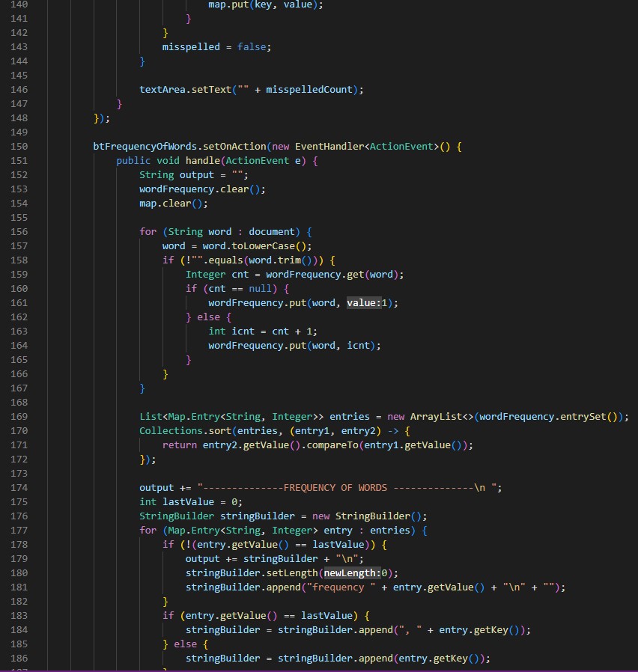Click 'compareTo' on line 171
Image resolution: width=638 pixels, height=672 pixels.
(332, 445)
